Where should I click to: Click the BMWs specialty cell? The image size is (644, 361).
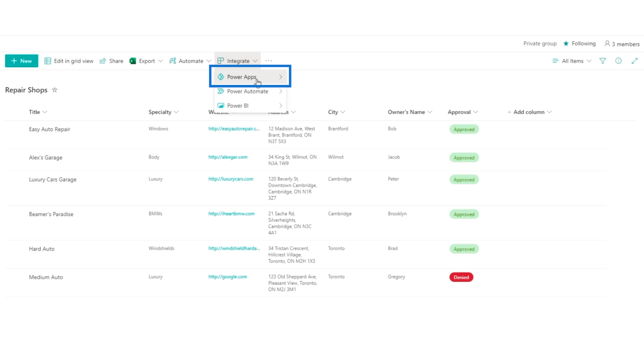[x=155, y=214]
